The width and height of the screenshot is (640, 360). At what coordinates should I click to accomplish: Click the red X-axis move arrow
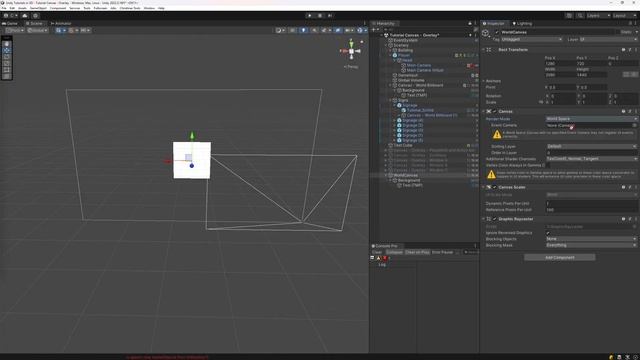coord(168,161)
